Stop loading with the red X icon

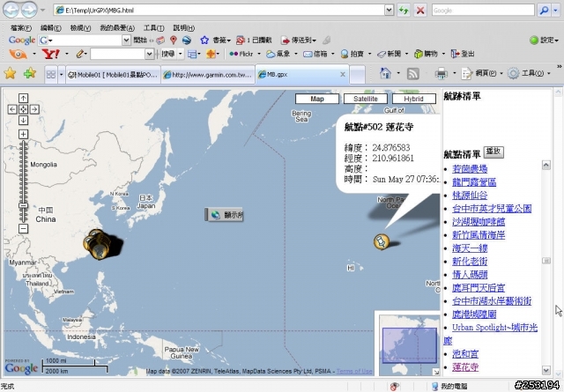420,10
